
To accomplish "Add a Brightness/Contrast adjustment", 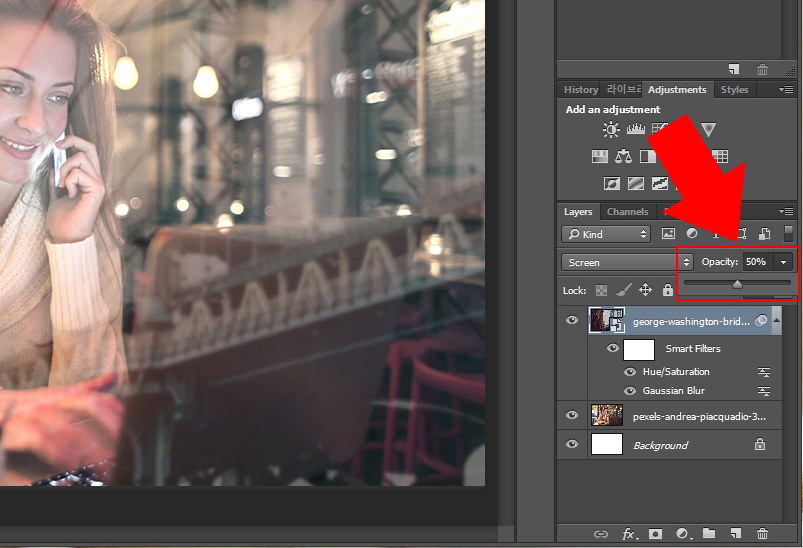I will pyautogui.click(x=611, y=130).
